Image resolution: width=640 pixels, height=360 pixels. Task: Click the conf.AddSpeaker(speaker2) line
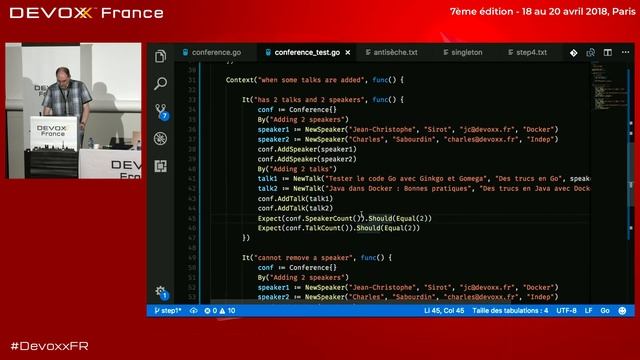tap(307, 159)
